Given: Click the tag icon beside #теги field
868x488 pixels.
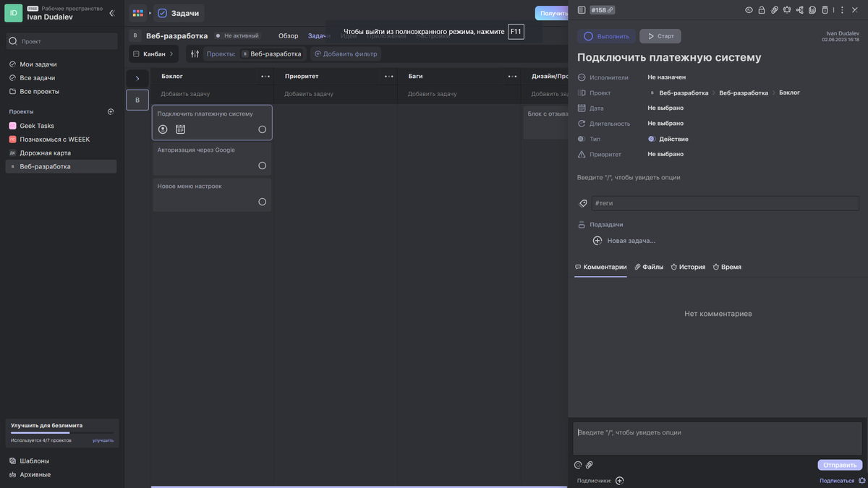Looking at the screenshot, I should (x=583, y=204).
